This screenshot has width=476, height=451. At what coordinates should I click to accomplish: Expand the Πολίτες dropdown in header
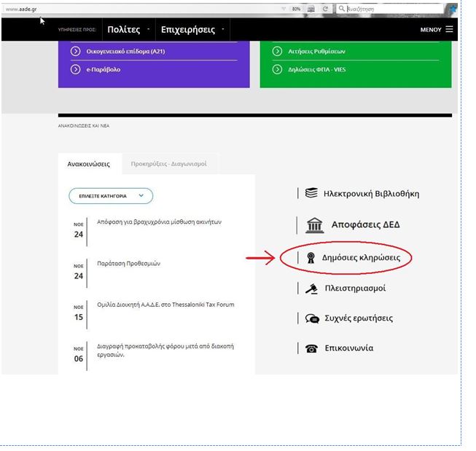148,30
